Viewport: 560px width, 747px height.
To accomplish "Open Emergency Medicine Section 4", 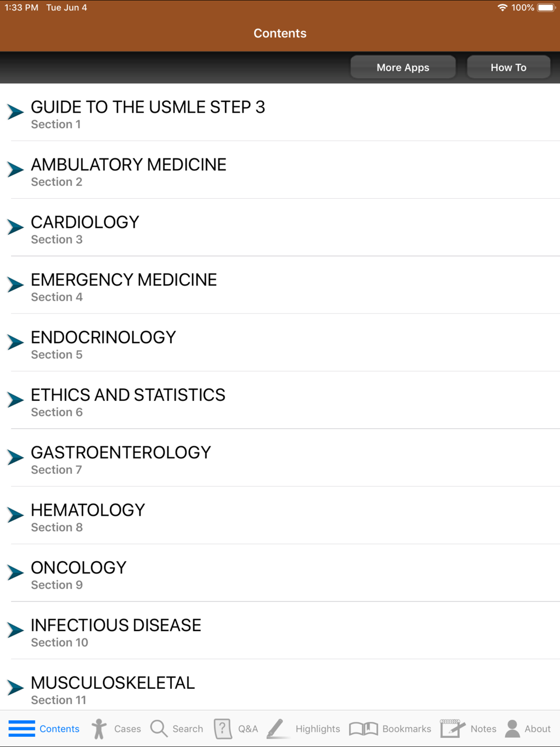I will click(280, 286).
